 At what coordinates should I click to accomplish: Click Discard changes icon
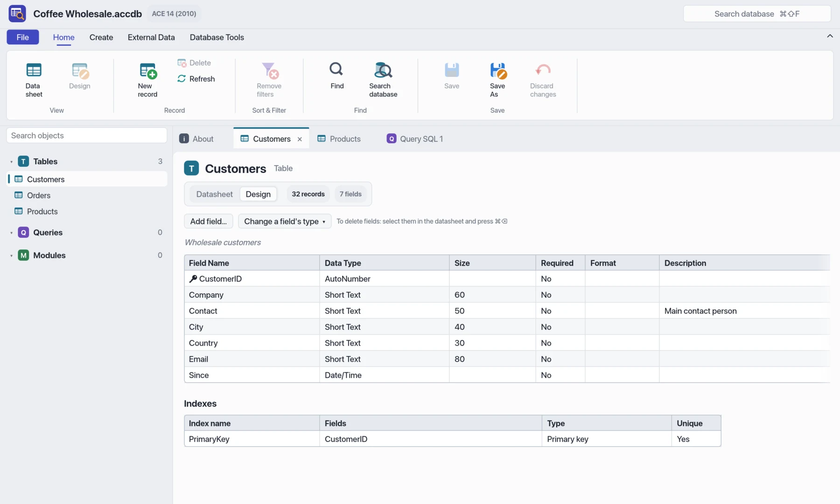[543, 79]
